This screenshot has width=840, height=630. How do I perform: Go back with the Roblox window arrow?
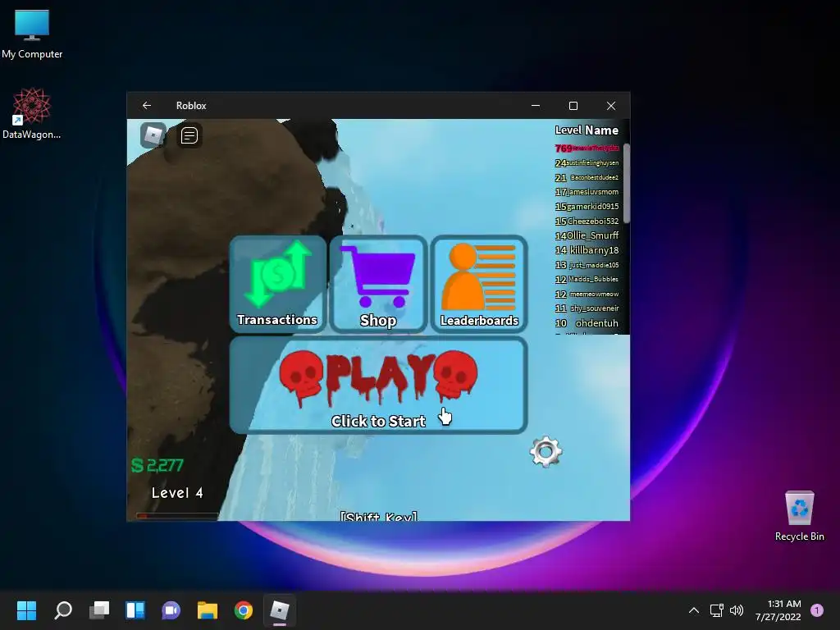point(146,106)
